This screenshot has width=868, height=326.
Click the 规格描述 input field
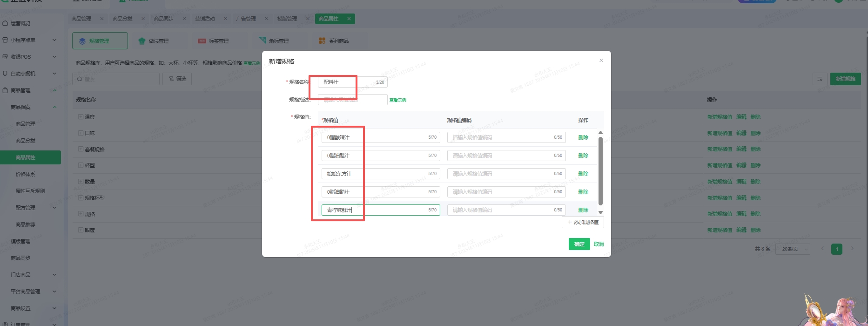pos(352,100)
